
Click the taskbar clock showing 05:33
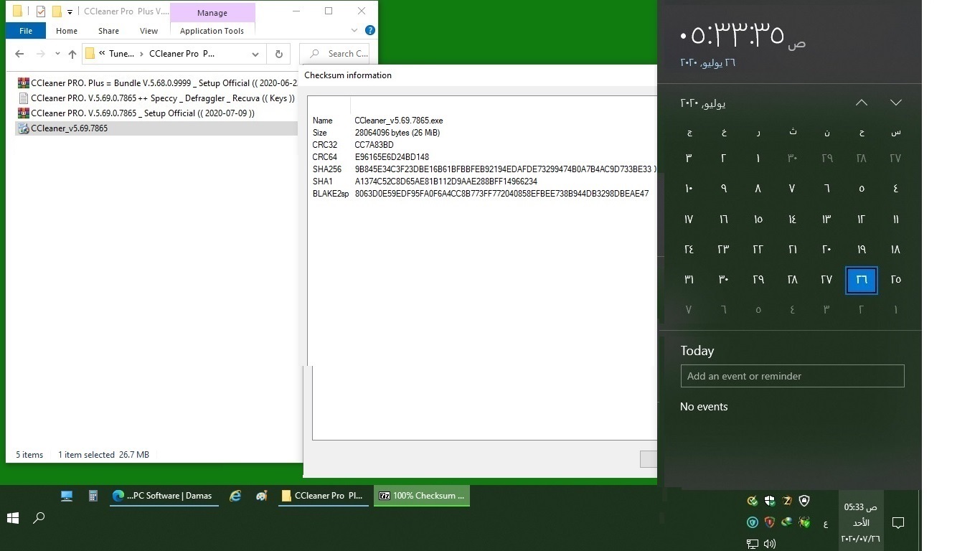click(x=861, y=522)
